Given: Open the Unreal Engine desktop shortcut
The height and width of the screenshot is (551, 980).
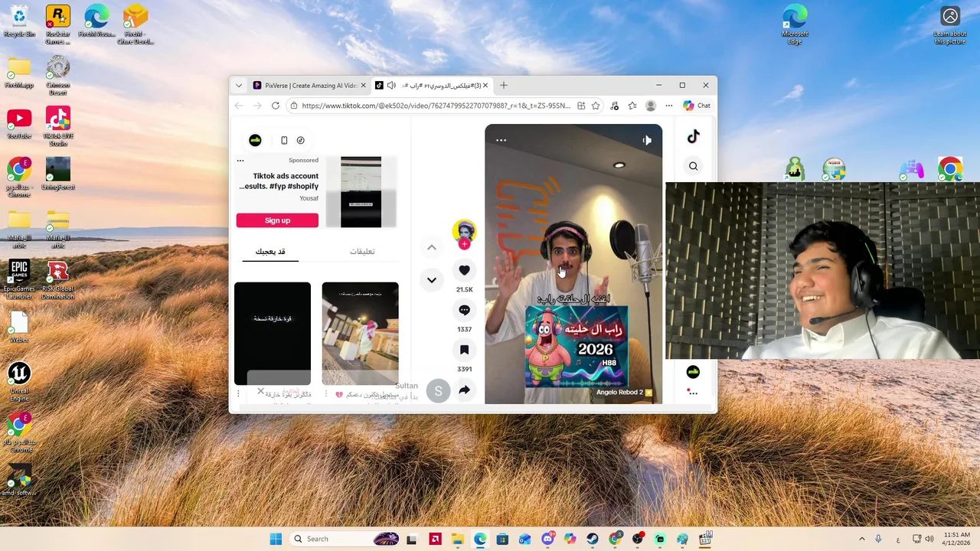Looking at the screenshot, I should click(19, 381).
